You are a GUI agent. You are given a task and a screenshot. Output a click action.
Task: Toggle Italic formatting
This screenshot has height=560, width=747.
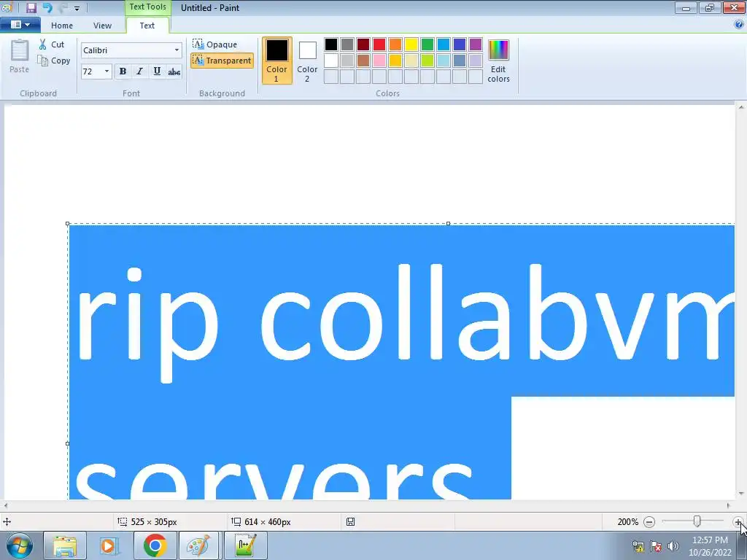(139, 71)
